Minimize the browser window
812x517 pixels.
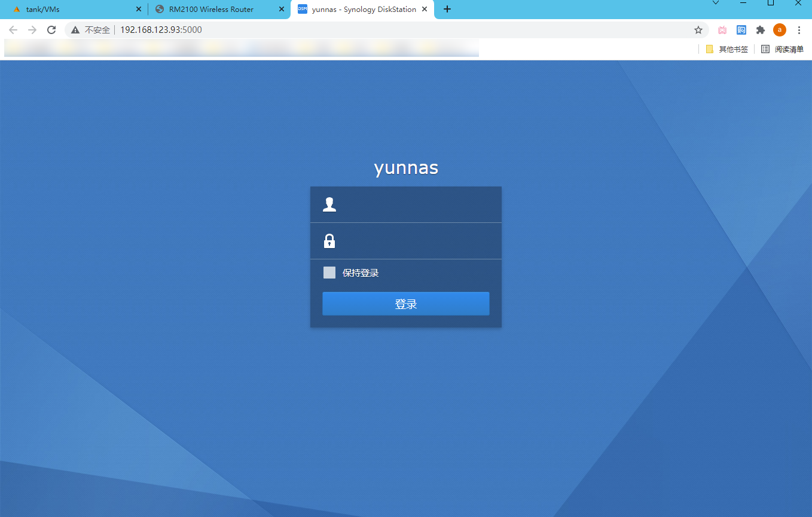743,4
